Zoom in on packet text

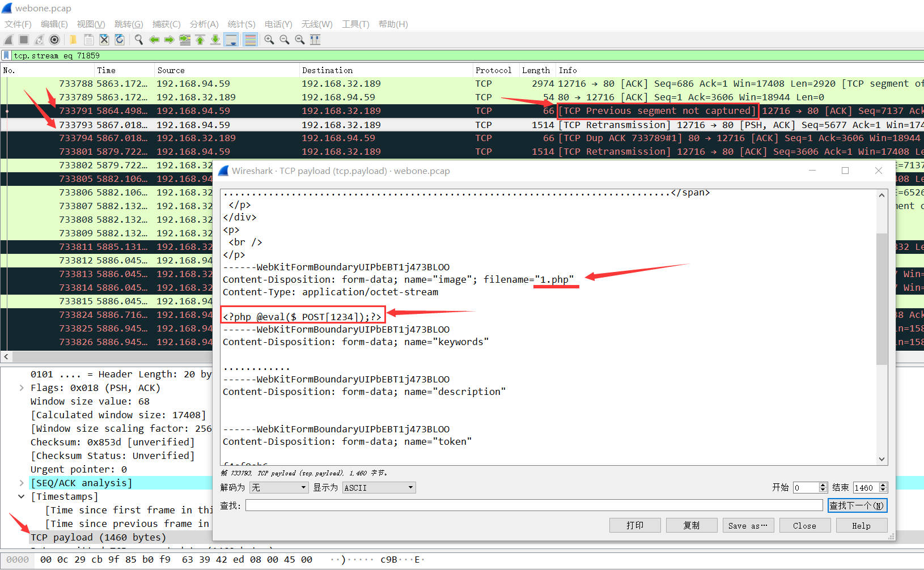(269, 40)
